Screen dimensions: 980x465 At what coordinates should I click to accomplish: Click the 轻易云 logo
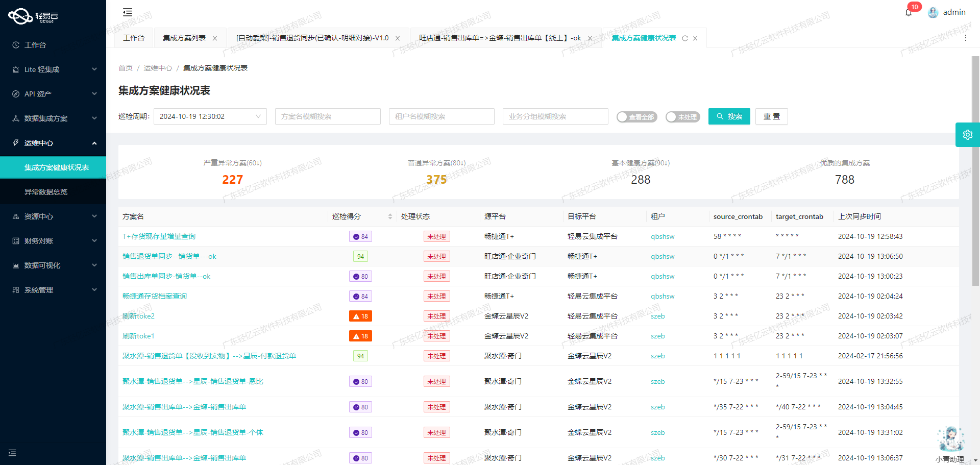(33, 16)
